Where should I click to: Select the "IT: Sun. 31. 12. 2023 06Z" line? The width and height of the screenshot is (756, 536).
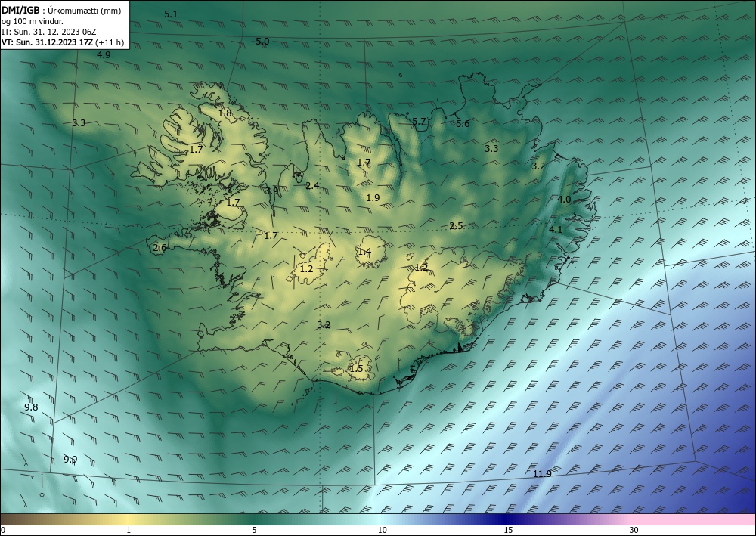click(x=48, y=32)
